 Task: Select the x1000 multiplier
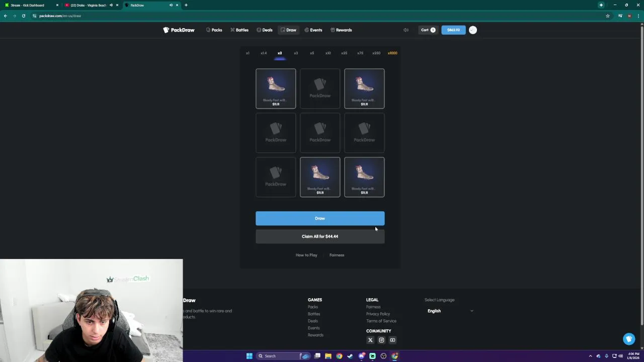[x=392, y=53]
